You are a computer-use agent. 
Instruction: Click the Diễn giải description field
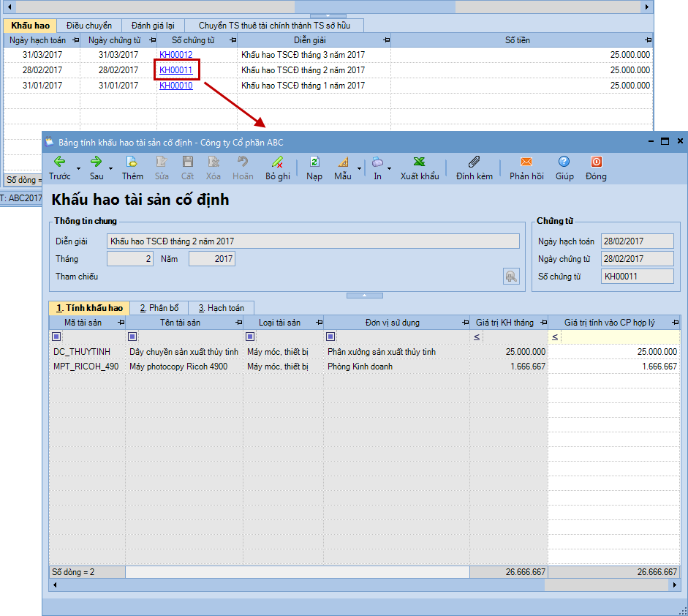(313, 241)
